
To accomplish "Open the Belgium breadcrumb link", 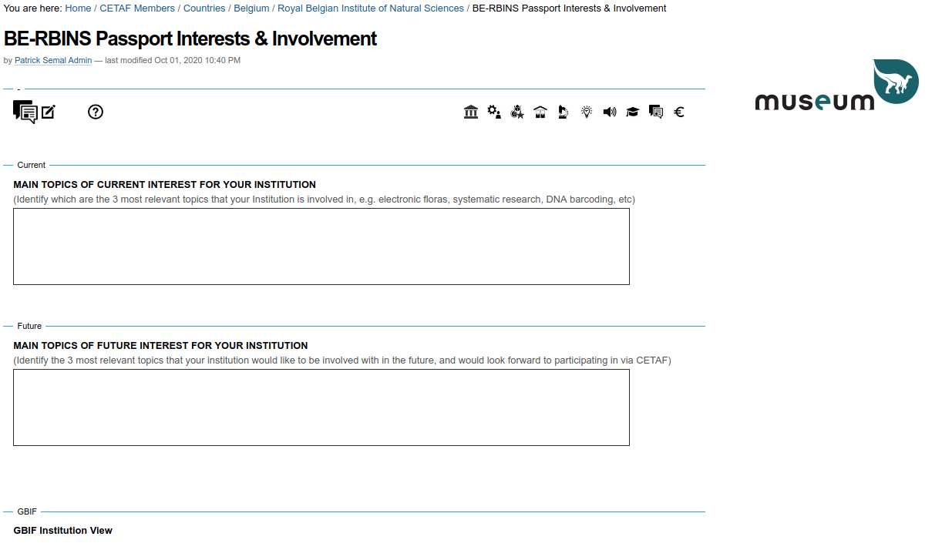I will (x=251, y=8).
